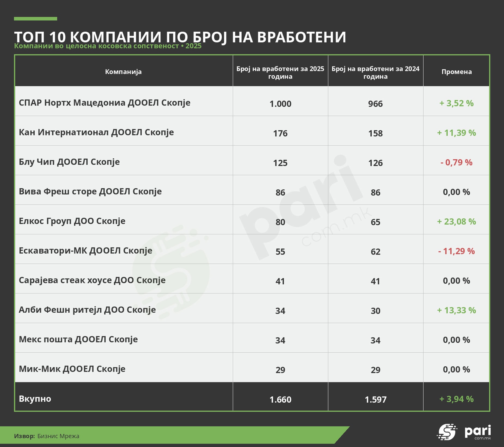The image size is (504, 447).
Task: Click the total 1.660 value
Action: (280, 400)
